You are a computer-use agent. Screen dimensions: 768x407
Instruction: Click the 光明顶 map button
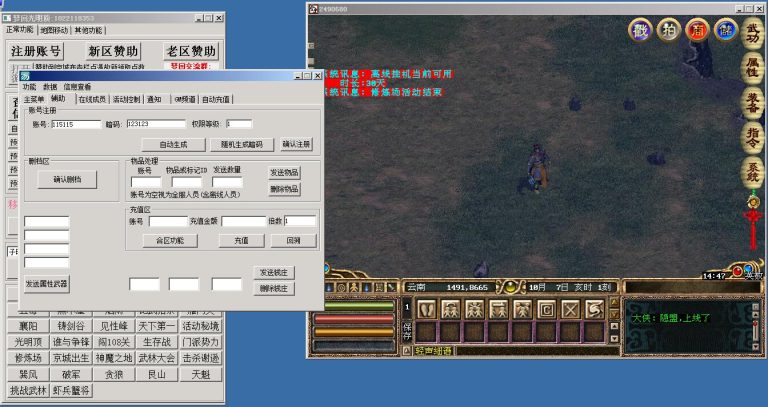[28, 342]
